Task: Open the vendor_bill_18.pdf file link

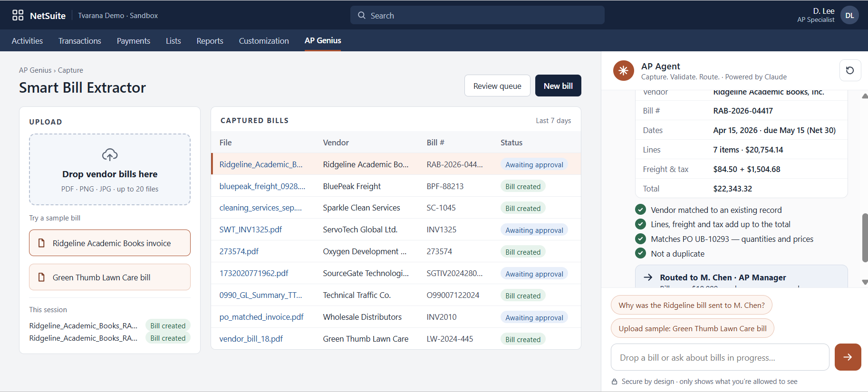Action: pos(251,339)
